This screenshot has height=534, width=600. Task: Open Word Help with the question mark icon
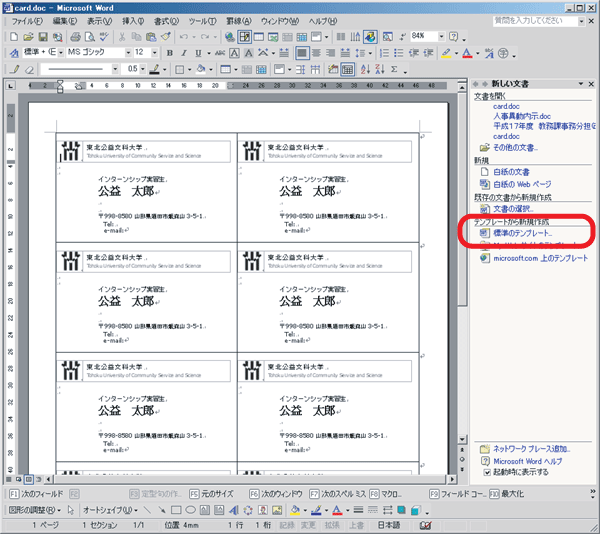(x=454, y=37)
